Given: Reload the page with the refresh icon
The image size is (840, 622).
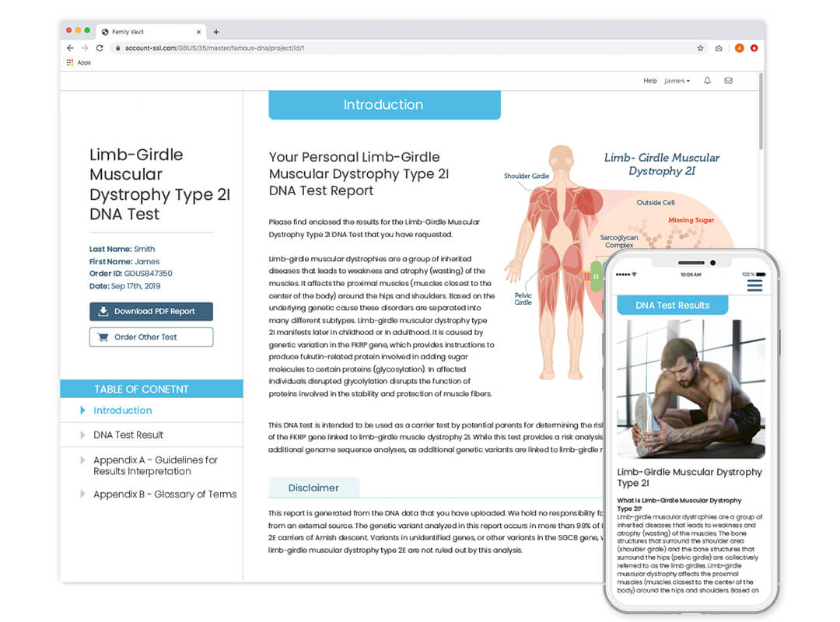Looking at the screenshot, I should click(100, 47).
